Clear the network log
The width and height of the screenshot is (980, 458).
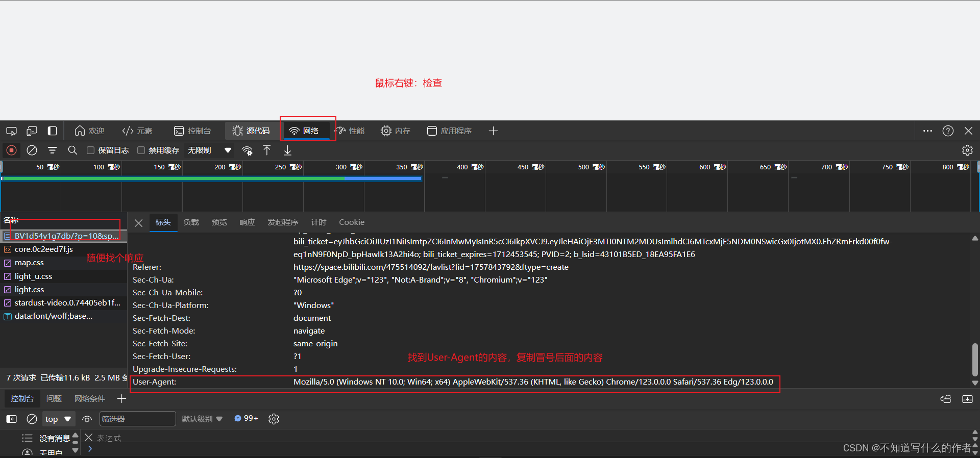pyautogui.click(x=32, y=150)
